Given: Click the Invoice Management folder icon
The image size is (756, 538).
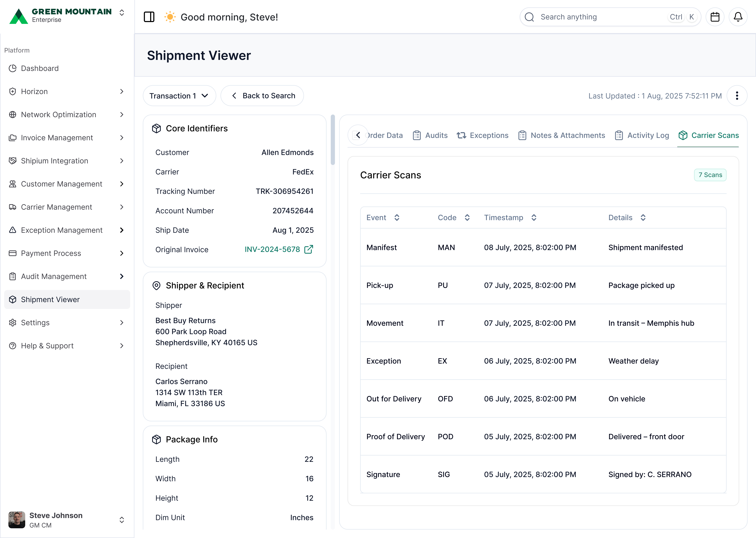Looking at the screenshot, I should pyautogui.click(x=13, y=138).
